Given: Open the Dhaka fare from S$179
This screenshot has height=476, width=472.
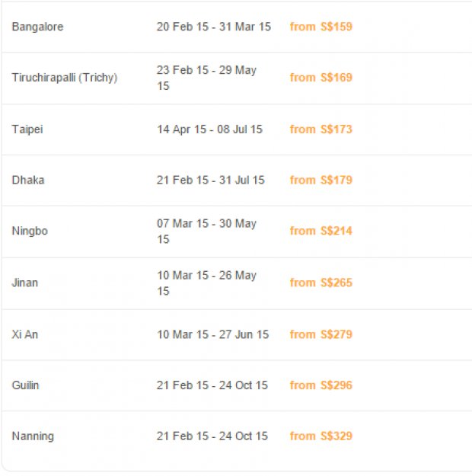Looking at the screenshot, I should [321, 180].
